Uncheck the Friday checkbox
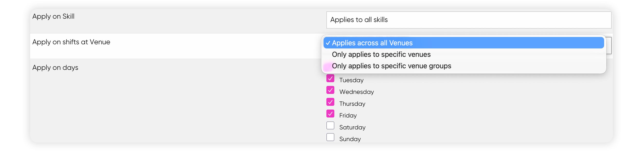Viewport: 644px width, 151px height. (x=330, y=114)
